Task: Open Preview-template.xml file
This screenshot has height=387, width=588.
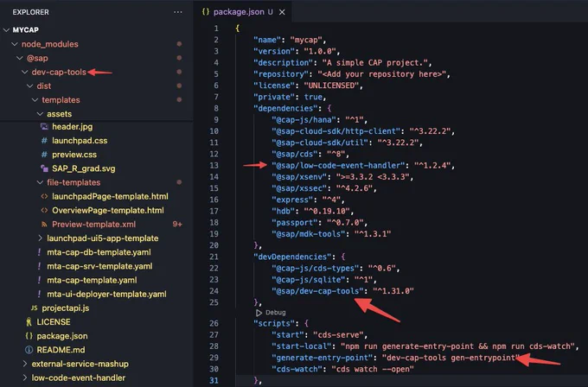Action: click(93, 225)
